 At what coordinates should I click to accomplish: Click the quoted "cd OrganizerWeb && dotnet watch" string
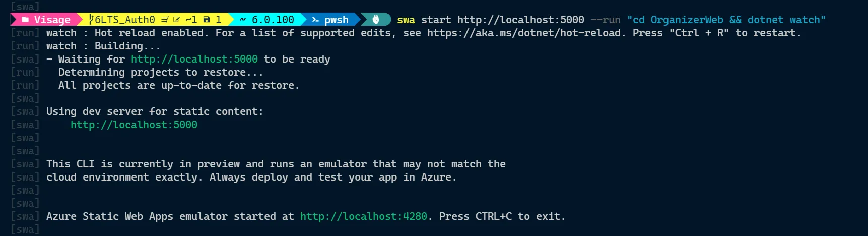point(726,20)
